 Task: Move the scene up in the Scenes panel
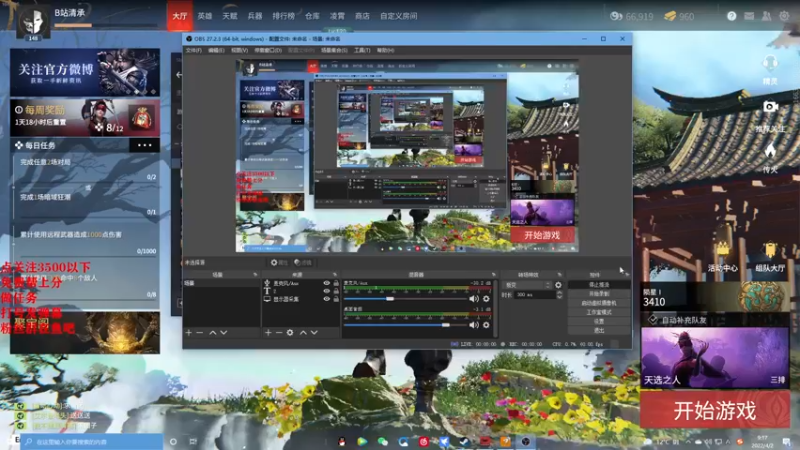213,333
